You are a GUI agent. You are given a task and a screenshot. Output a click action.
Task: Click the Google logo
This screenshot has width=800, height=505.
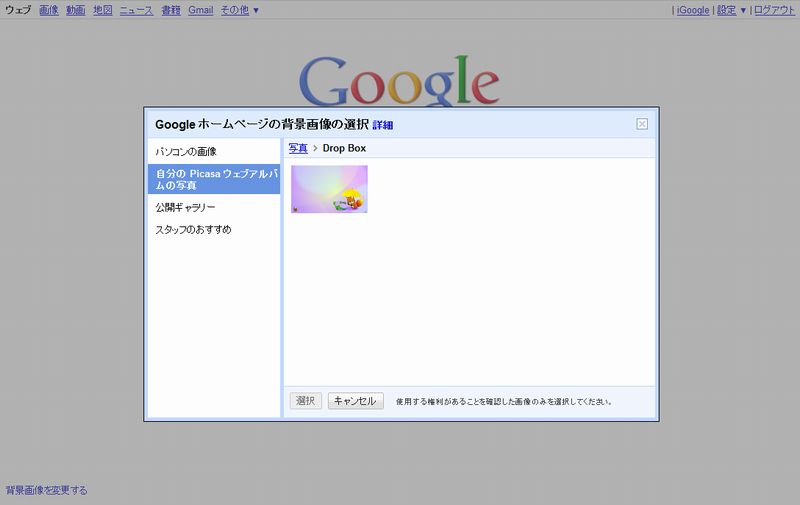point(399,81)
